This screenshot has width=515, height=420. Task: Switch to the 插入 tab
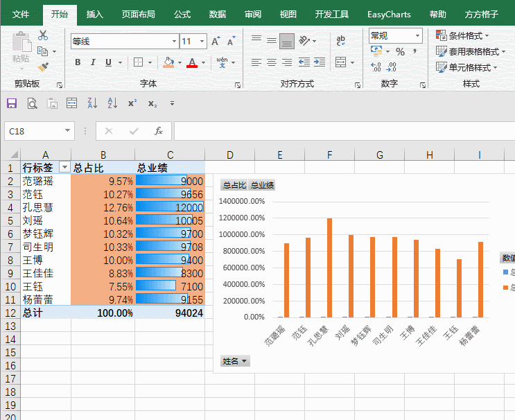94,14
